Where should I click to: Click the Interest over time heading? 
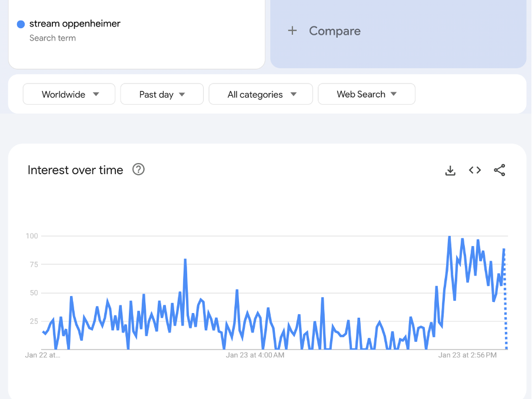tap(75, 170)
